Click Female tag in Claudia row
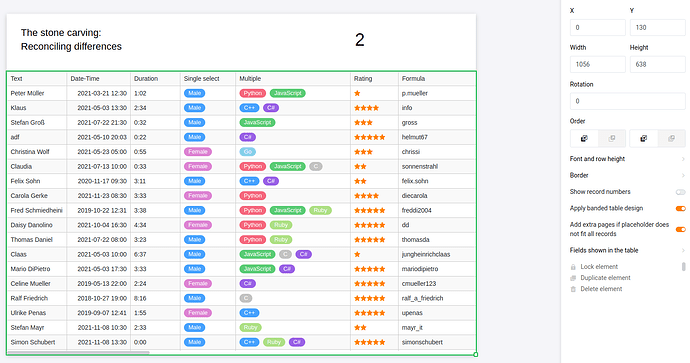 tap(198, 166)
